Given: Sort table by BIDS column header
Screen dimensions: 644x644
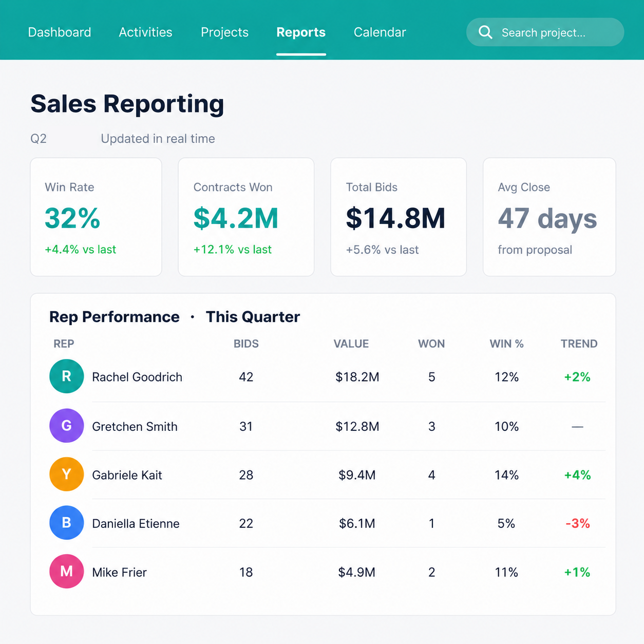Looking at the screenshot, I should point(246,344).
